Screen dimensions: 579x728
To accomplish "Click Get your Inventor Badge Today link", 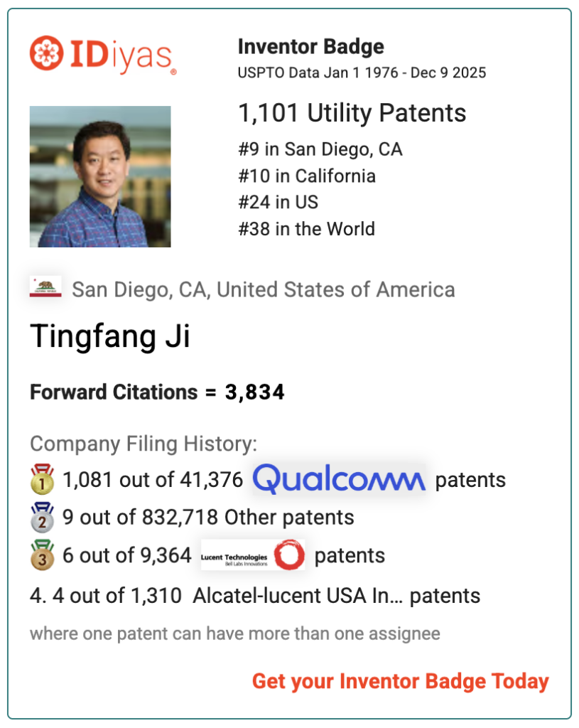I will (400, 681).
